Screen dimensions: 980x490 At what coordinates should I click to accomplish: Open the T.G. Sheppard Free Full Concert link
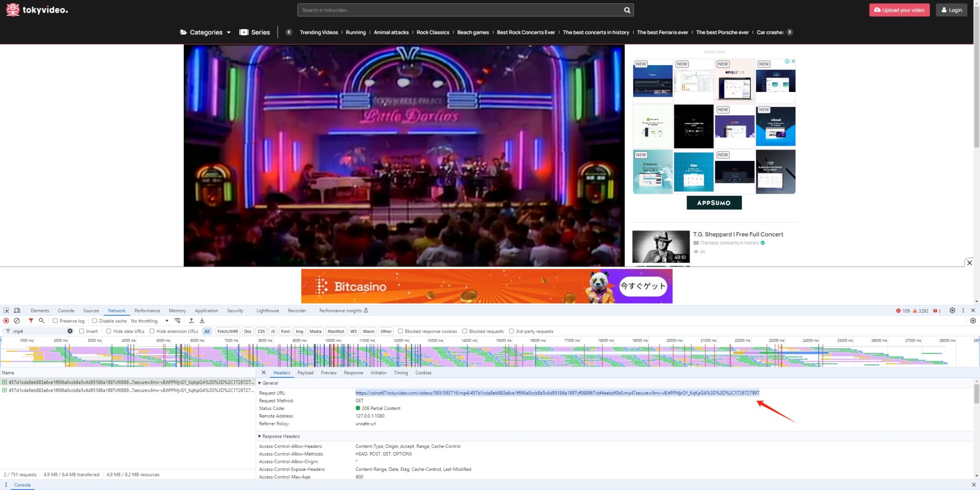[738, 234]
